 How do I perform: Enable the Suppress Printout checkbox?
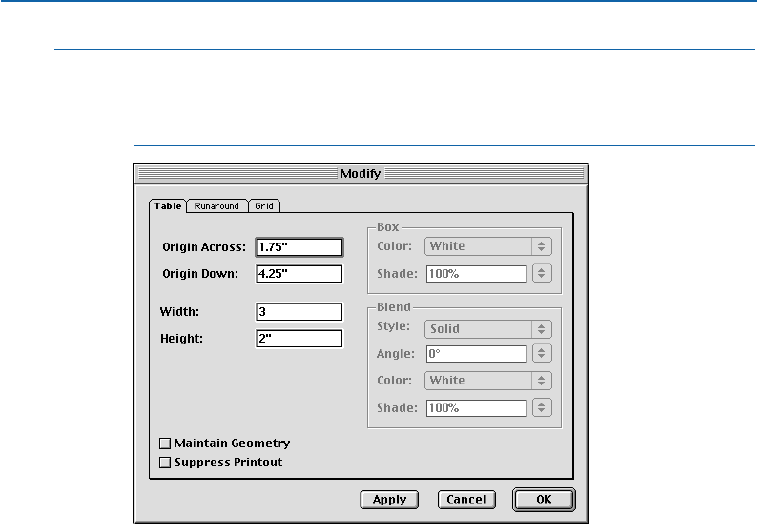pyautogui.click(x=165, y=462)
